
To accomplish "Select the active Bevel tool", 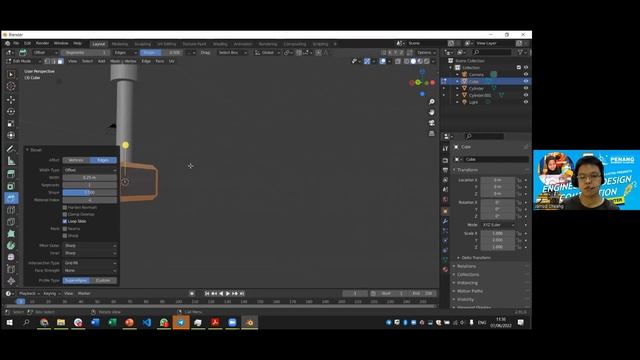I will coord(11,198).
